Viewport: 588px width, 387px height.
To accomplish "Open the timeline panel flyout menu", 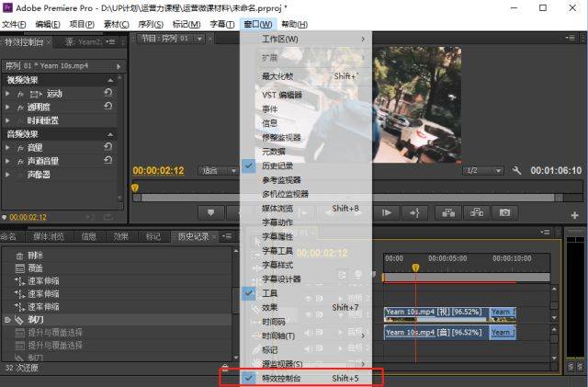I will pos(545,233).
